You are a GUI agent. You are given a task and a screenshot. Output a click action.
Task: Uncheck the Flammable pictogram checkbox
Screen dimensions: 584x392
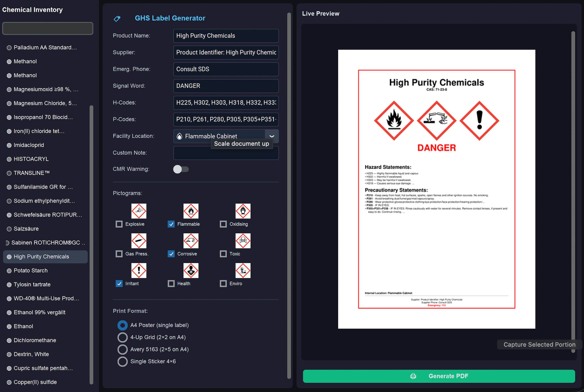tap(171, 224)
